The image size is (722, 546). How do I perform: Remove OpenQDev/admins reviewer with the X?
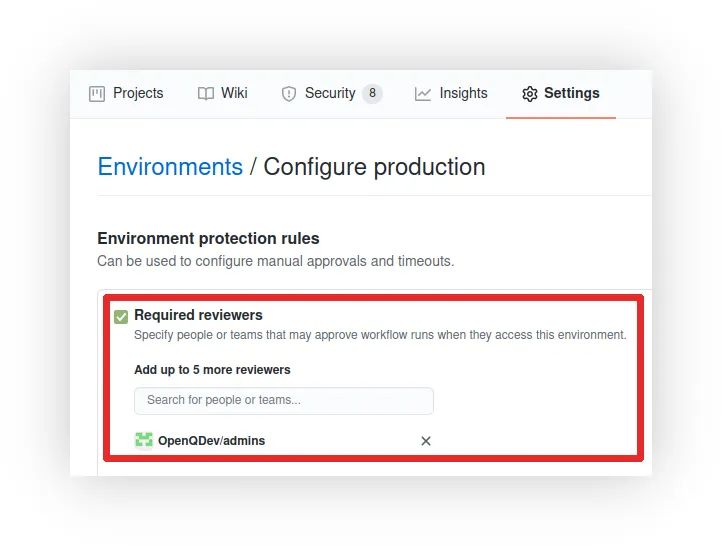click(426, 441)
